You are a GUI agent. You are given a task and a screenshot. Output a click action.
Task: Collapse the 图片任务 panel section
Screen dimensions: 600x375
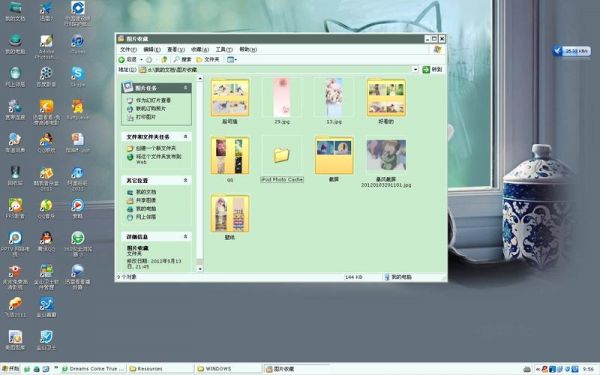186,88
